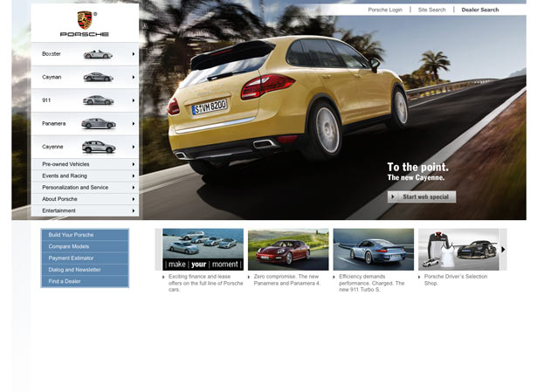Open the Entertainment menu item

[x=85, y=210]
